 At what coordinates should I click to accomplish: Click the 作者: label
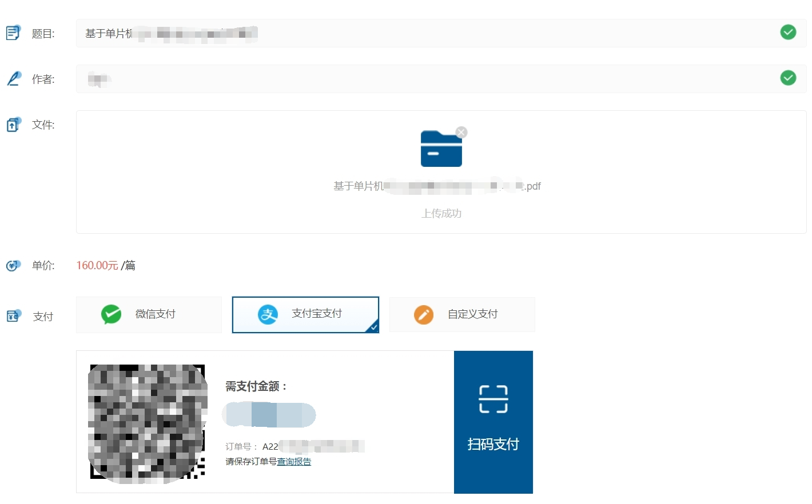pyautogui.click(x=43, y=79)
